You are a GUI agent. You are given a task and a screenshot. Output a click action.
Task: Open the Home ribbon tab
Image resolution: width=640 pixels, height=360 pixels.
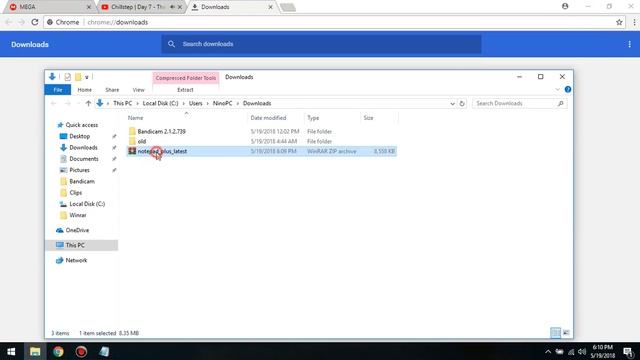pos(84,90)
